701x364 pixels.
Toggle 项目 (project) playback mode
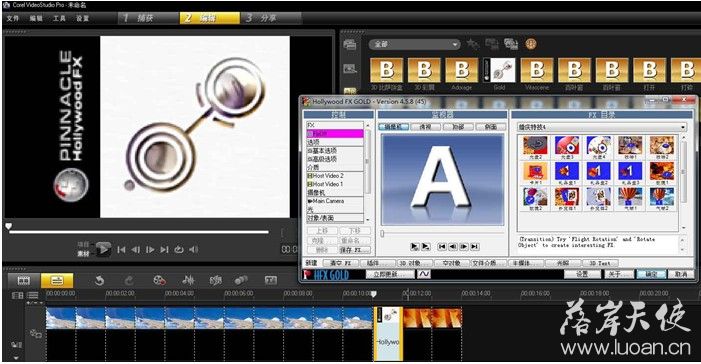click(x=83, y=244)
